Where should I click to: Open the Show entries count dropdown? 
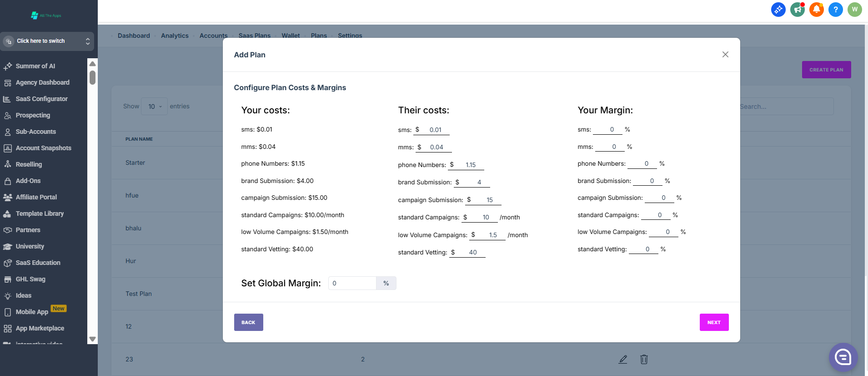pyautogui.click(x=155, y=107)
